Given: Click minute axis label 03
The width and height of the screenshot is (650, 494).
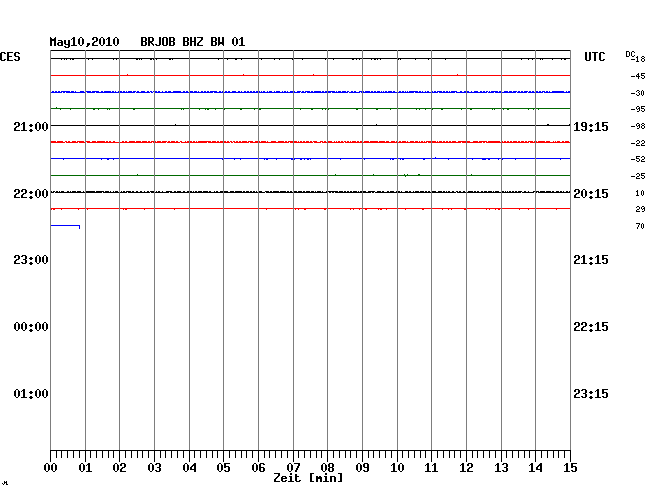Looking at the screenshot, I should pyautogui.click(x=154, y=468).
